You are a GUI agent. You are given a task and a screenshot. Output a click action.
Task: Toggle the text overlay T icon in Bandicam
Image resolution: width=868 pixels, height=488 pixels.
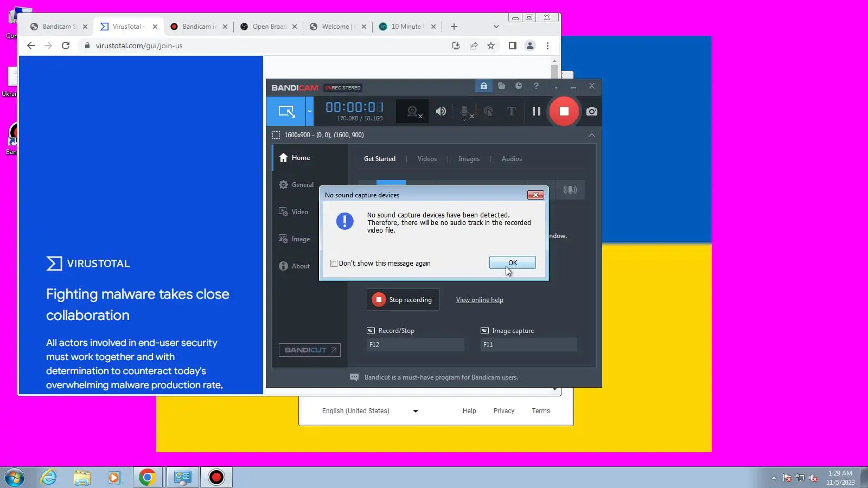click(511, 111)
